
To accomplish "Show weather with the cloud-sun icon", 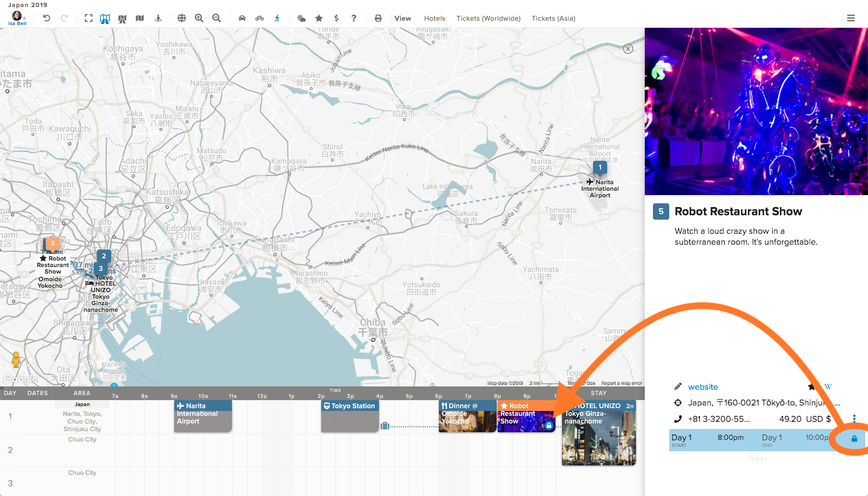I will coord(301,18).
